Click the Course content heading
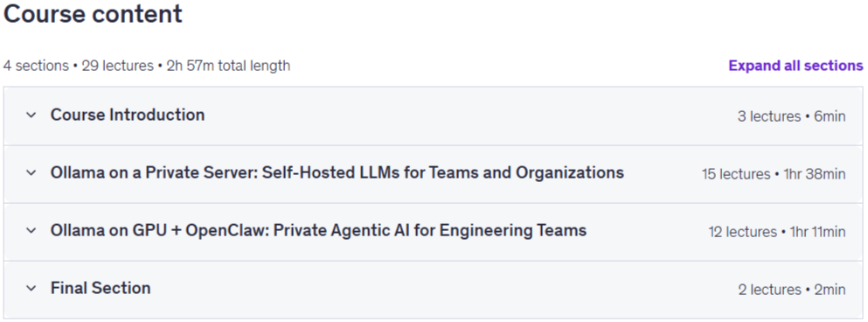The height and width of the screenshot is (322, 868). click(x=93, y=13)
